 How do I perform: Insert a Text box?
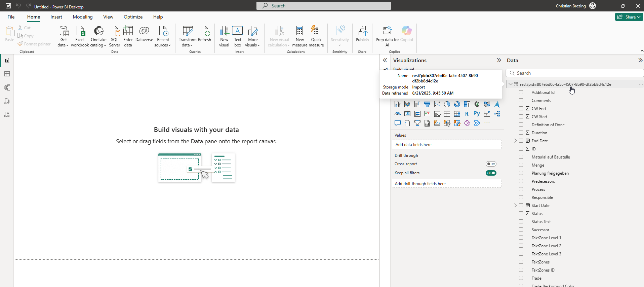click(238, 36)
